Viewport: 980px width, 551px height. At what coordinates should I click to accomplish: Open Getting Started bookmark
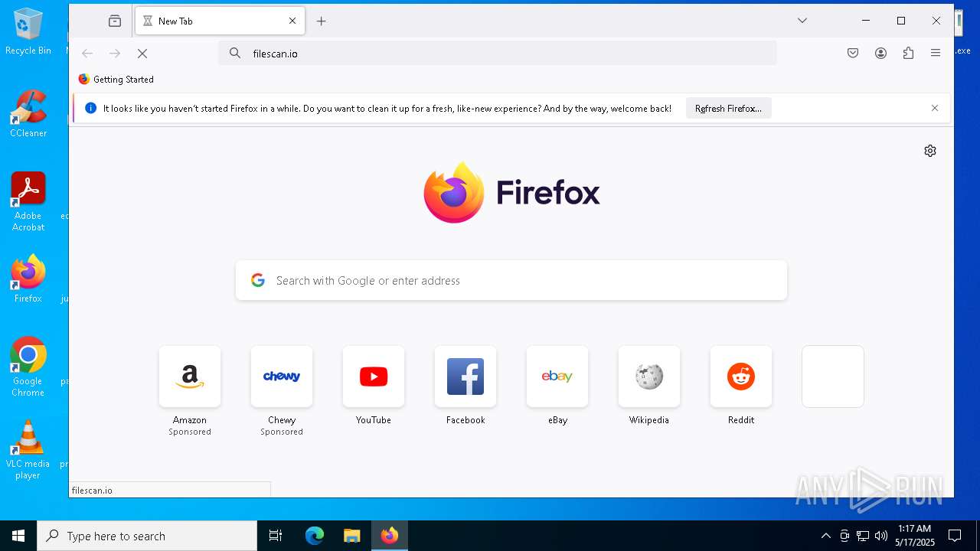pos(116,80)
